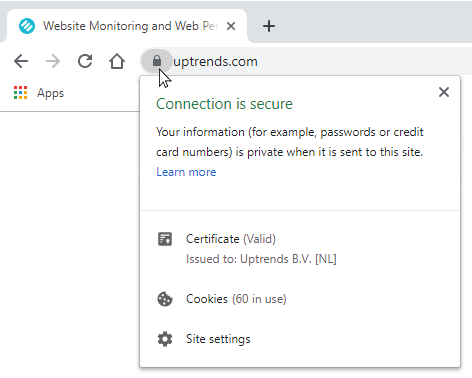
Task: Click the 'Connection is secure' heading
Action: (x=224, y=104)
